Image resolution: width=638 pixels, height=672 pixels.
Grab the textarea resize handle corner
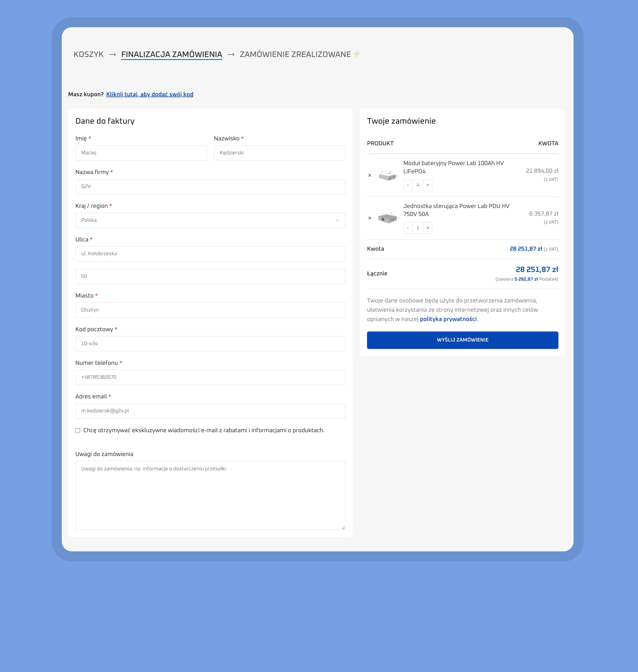pyautogui.click(x=343, y=528)
